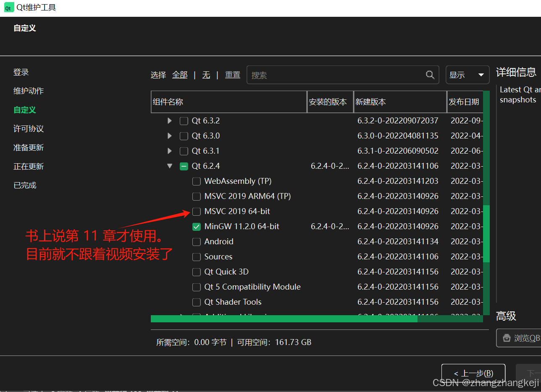Viewport: 541px width, 392px height.
Task: Sort by 安装的版本 column header
Action: [x=330, y=102]
